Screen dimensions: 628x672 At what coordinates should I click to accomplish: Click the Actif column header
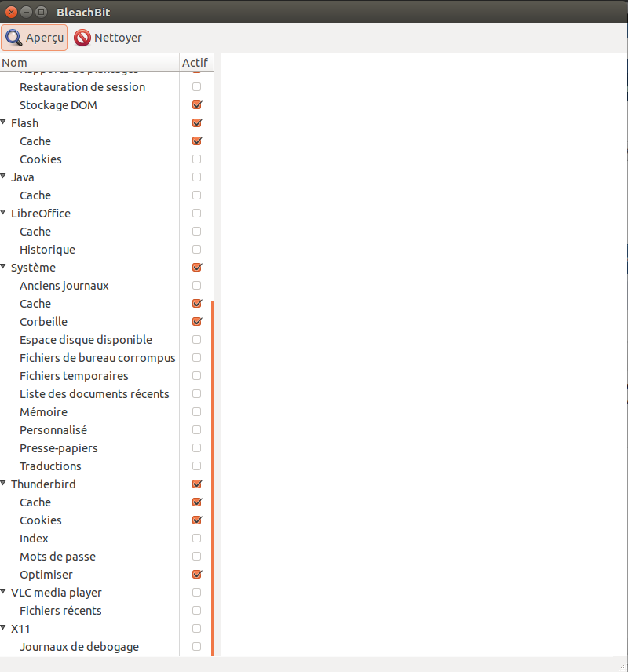[196, 63]
